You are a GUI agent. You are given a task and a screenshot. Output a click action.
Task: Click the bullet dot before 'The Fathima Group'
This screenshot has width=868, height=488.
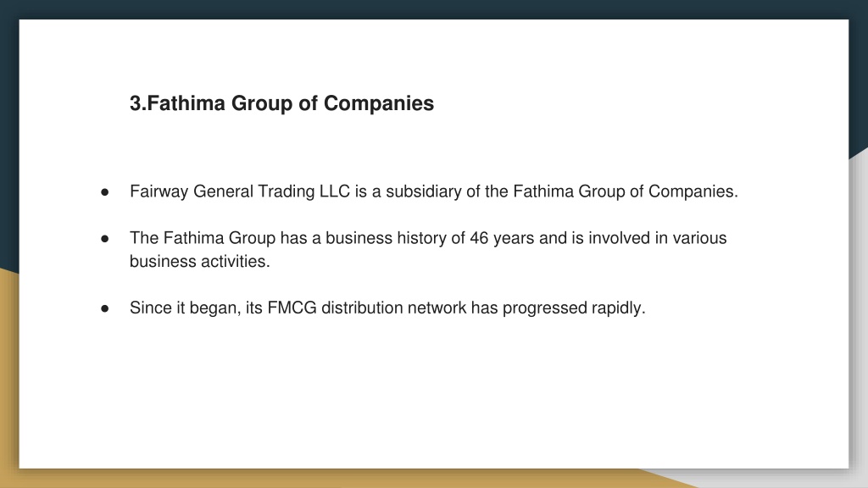(104, 238)
